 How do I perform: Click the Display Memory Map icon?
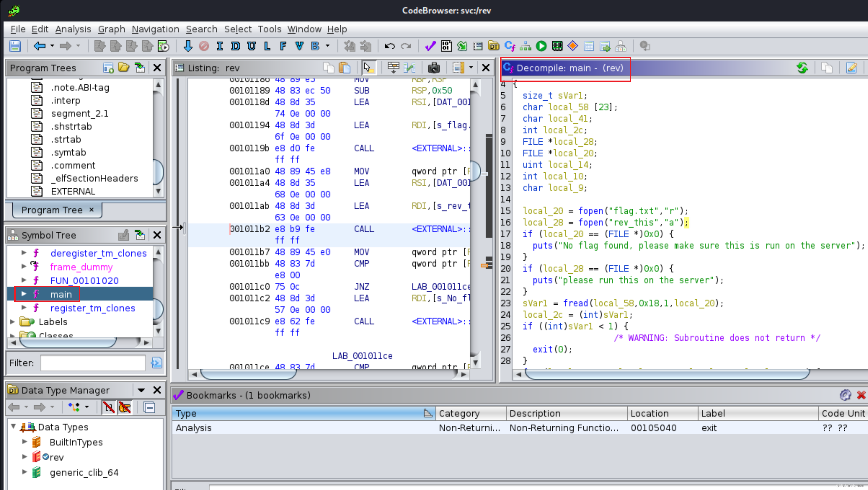[557, 46]
